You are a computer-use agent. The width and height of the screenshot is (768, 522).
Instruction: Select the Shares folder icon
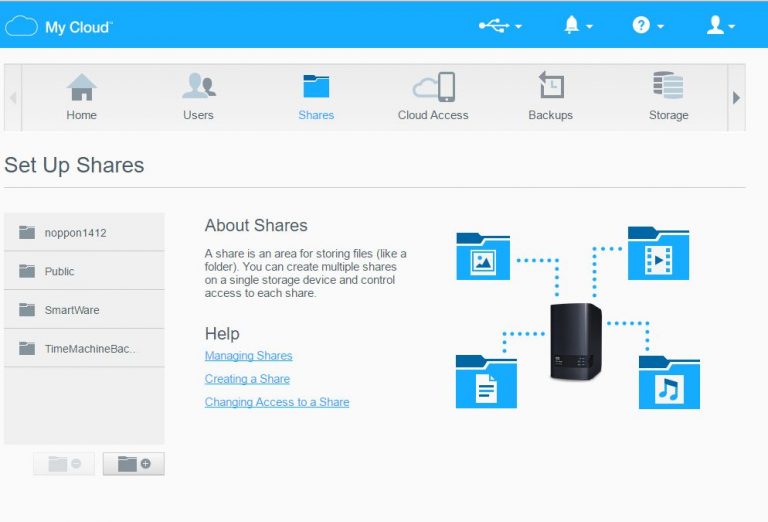point(316,87)
